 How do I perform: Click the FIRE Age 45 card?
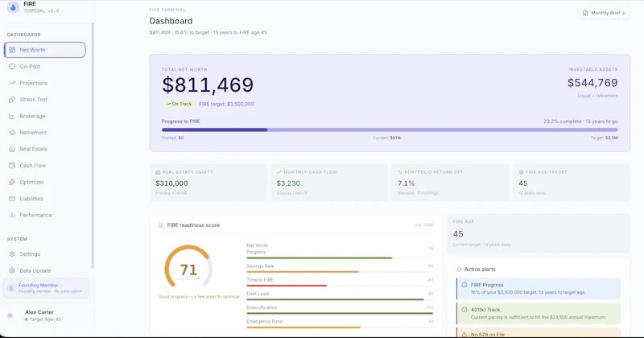[x=538, y=233]
